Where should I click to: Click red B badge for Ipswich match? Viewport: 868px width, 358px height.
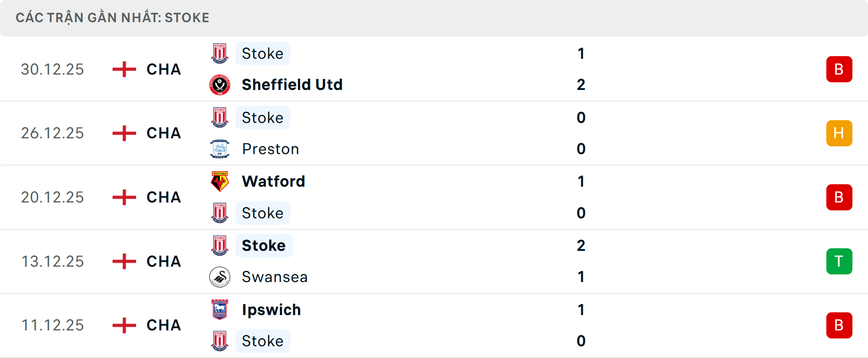click(839, 325)
